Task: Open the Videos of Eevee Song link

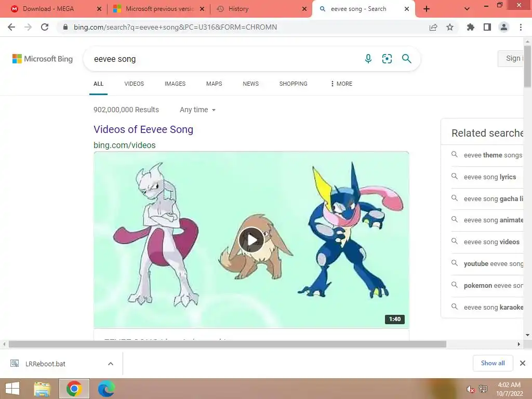Action: click(x=143, y=129)
